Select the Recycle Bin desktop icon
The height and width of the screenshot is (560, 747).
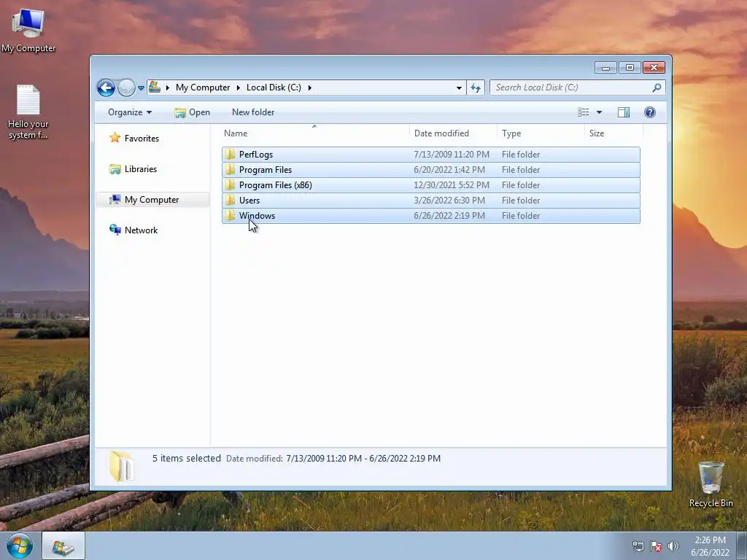coord(711,485)
